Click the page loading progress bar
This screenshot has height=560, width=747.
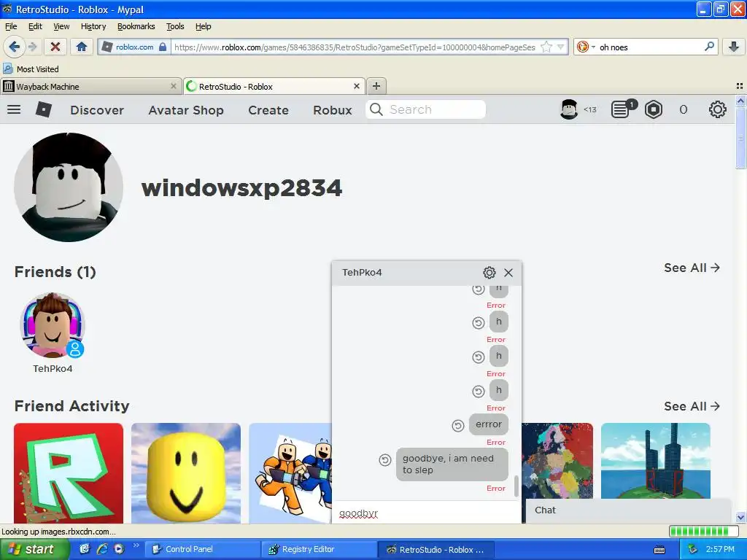705,532
